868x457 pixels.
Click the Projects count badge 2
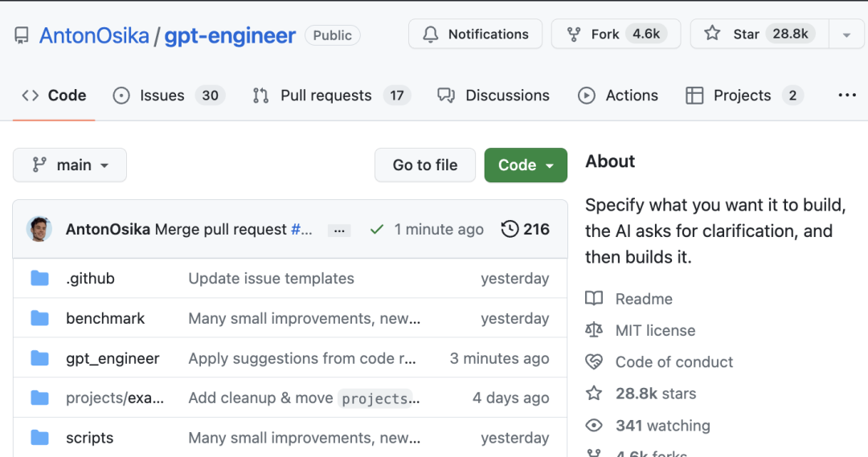[x=792, y=95]
